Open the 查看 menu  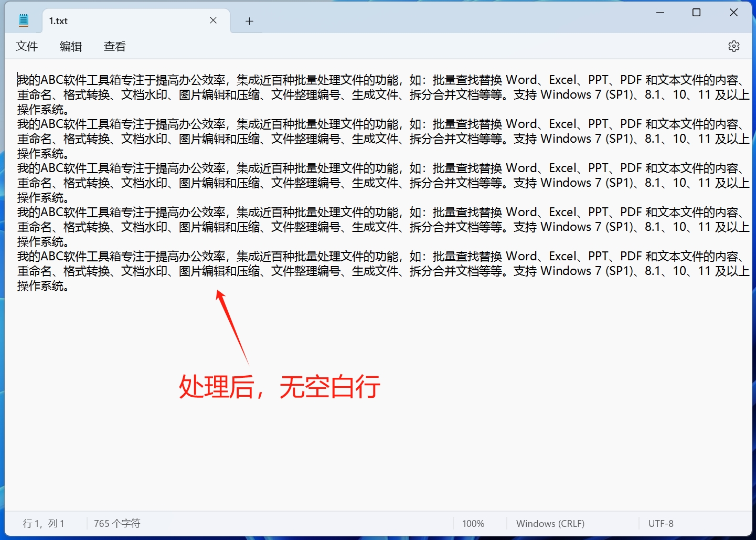115,46
